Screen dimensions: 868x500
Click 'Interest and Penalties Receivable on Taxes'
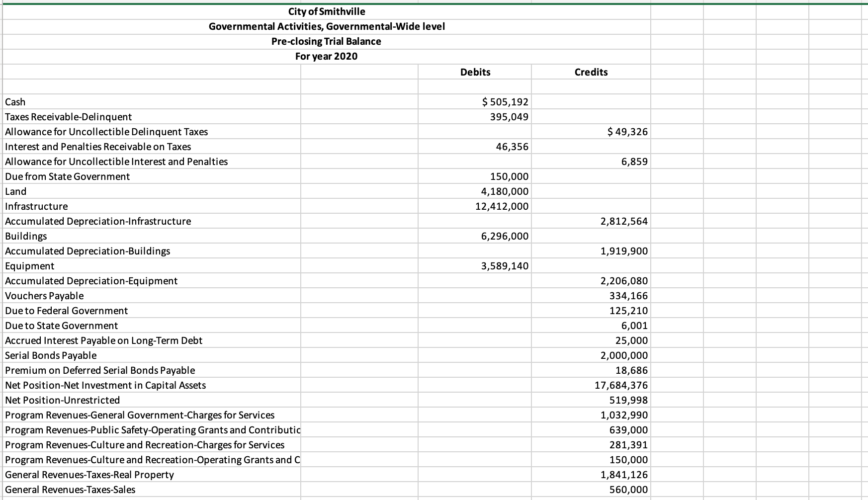click(98, 147)
